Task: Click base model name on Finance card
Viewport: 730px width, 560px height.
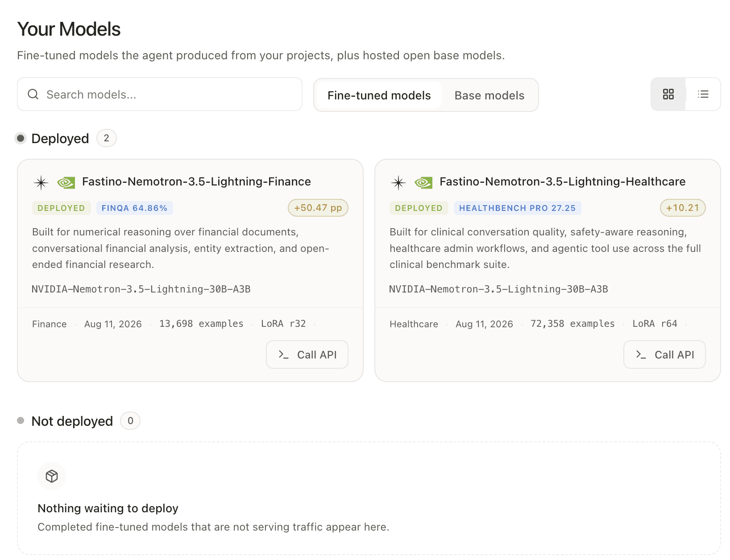Action: 141,289
